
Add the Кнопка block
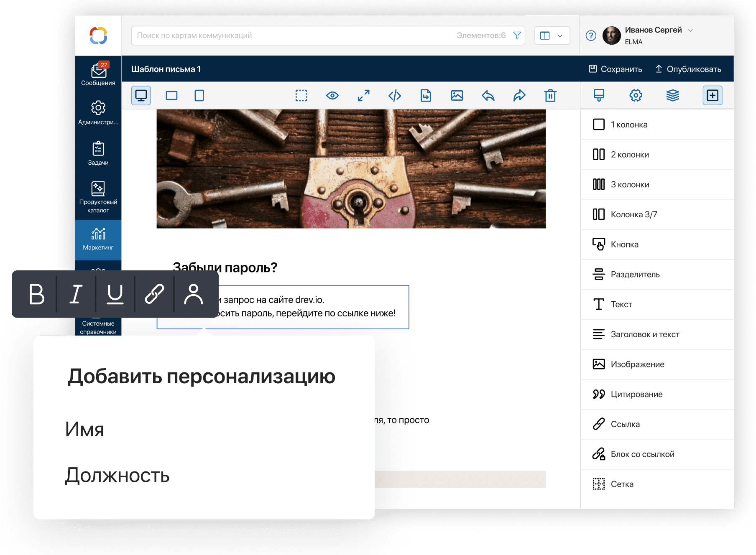[657, 244]
